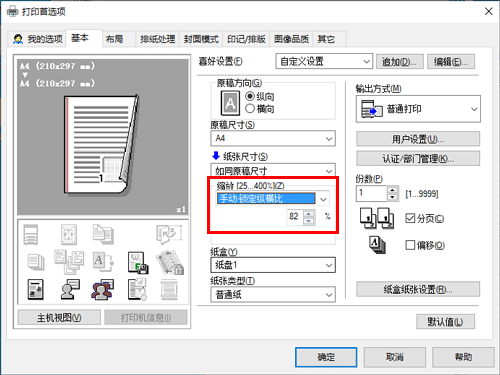Click the paper tray cabinet status icon
The width and height of the screenshot is (500, 375).
pos(31,235)
